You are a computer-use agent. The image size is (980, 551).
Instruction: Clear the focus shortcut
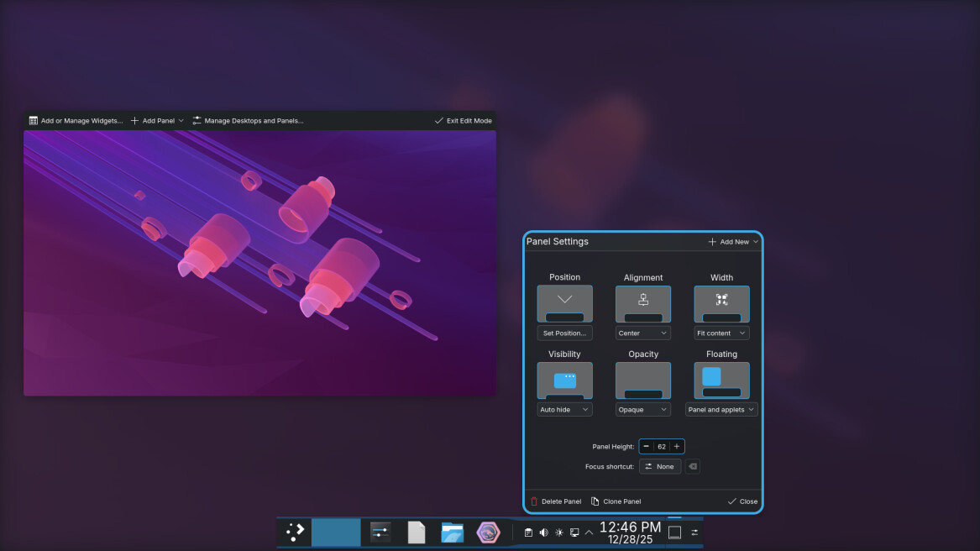[x=693, y=466]
